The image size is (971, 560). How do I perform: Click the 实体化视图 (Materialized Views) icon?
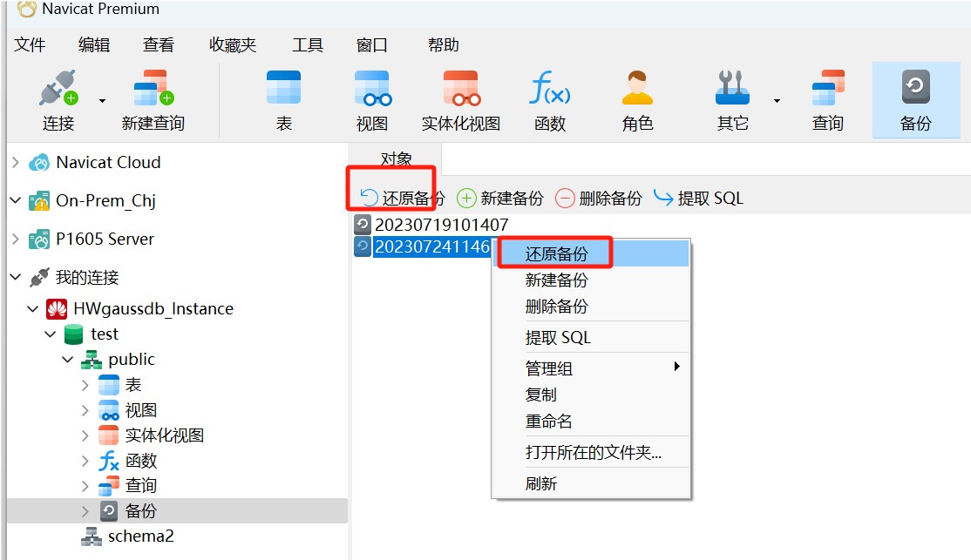pyautogui.click(x=460, y=98)
